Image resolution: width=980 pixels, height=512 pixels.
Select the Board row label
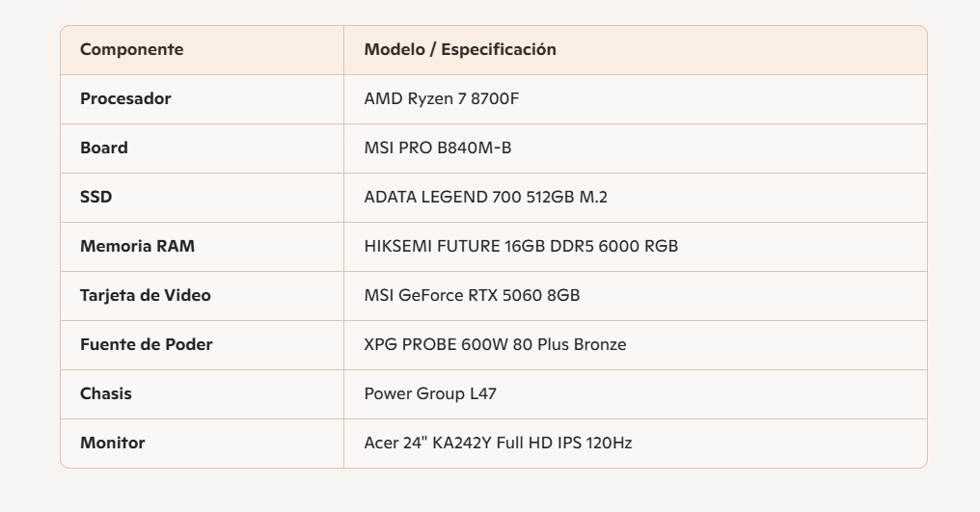pyautogui.click(x=104, y=148)
